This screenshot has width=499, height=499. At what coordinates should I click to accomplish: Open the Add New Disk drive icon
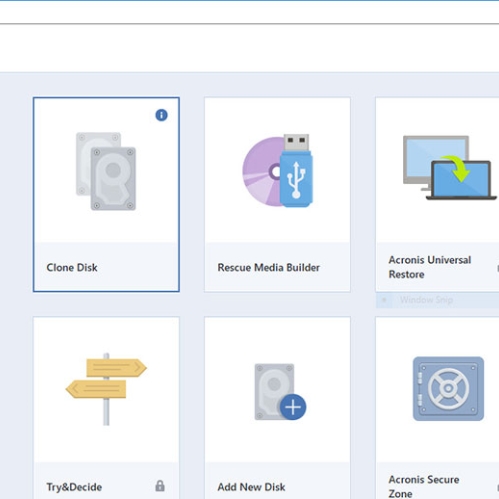tap(280, 392)
